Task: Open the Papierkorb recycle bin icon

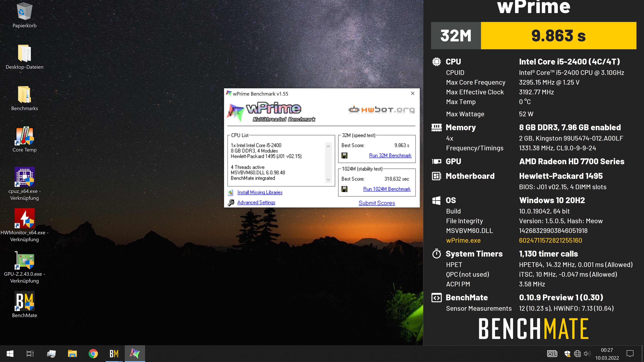Action: click(24, 12)
